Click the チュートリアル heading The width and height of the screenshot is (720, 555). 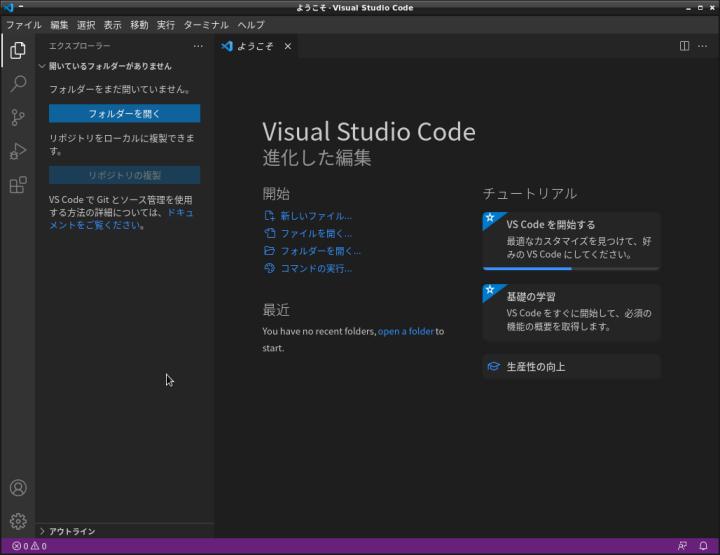pyautogui.click(x=530, y=193)
